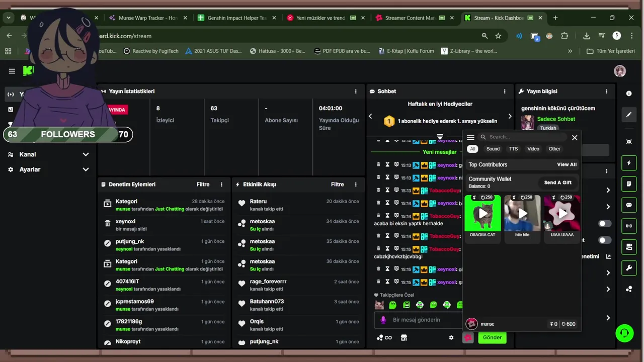Go to previous gifter leaderboard slide
The width and height of the screenshot is (644, 362).
tap(370, 116)
